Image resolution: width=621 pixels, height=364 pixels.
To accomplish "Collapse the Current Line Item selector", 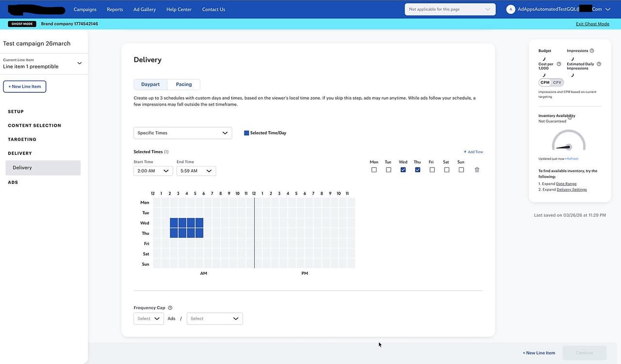I will coord(79,62).
